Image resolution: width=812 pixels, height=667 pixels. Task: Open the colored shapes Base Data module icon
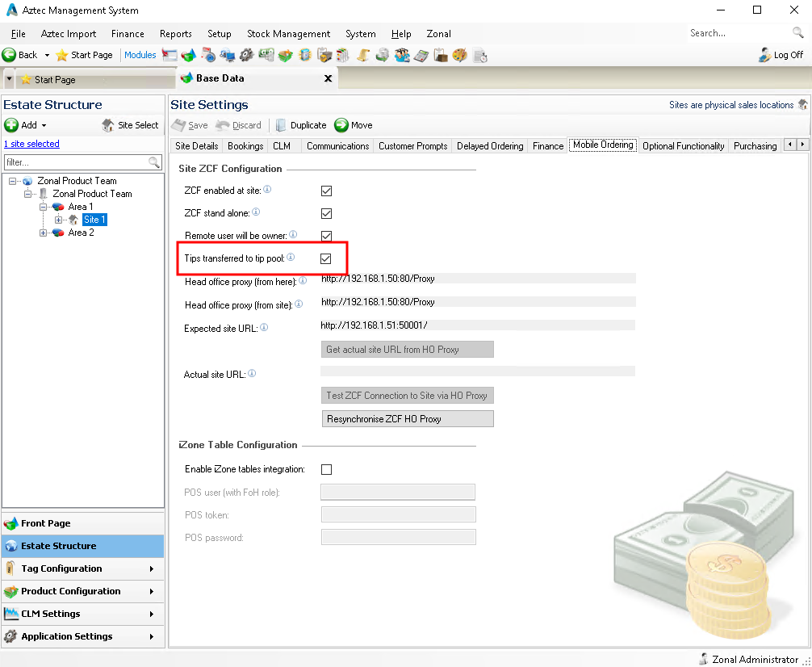(189, 55)
